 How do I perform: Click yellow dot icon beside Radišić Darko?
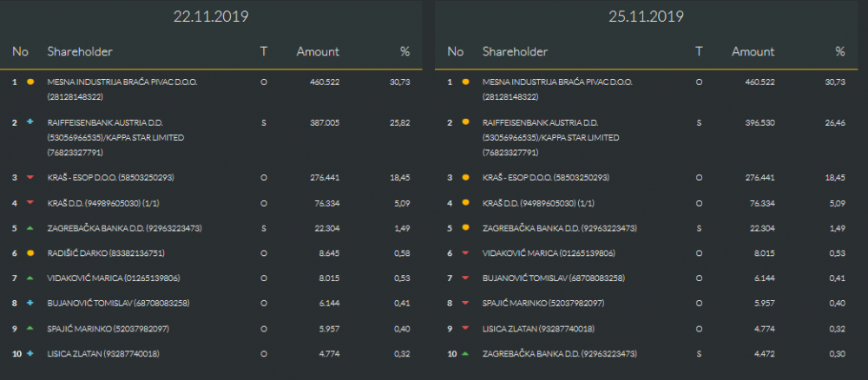coord(30,253)
